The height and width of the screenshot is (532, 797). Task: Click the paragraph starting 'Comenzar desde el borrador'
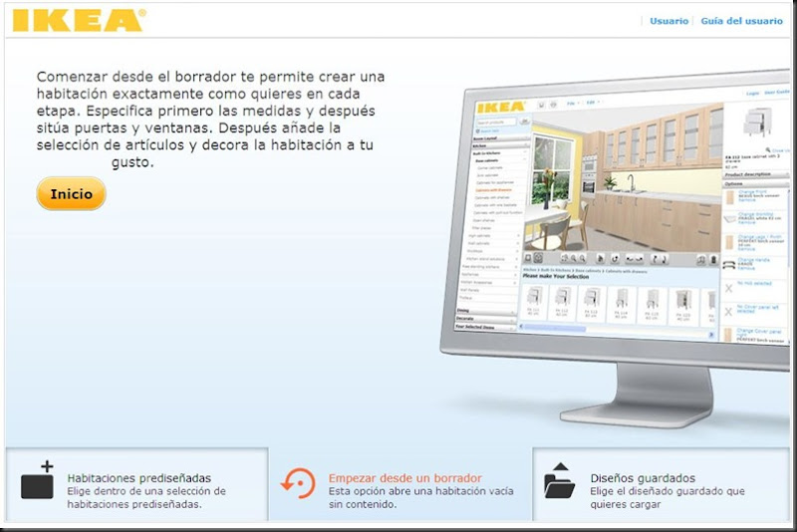point(210,120)
